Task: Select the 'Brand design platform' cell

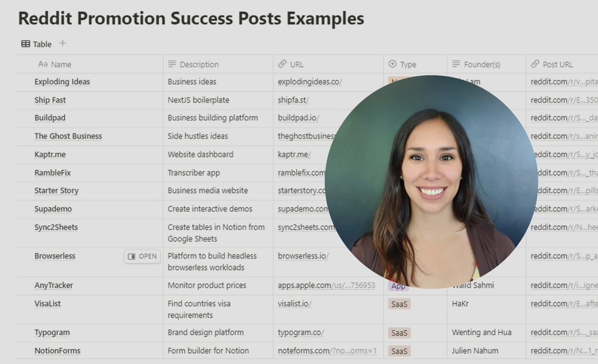Action: 218,333
